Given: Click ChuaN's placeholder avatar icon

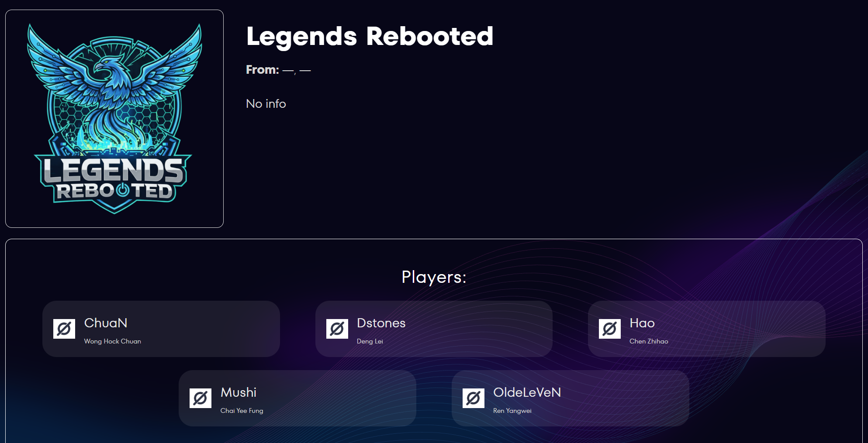Looking at the screenshot, I should pyautogui.click(x=64, y=329).
